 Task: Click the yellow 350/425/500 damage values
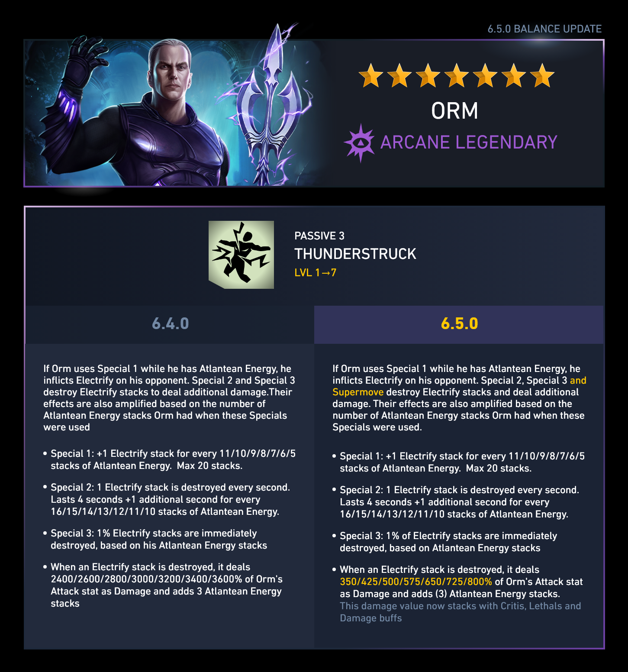point(416,582)
